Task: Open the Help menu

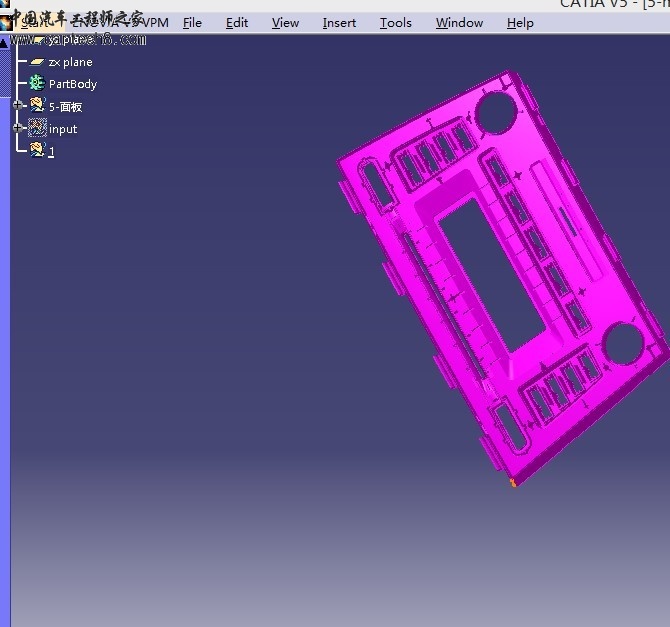Action: pyautogui.click(x=520, y=23)
